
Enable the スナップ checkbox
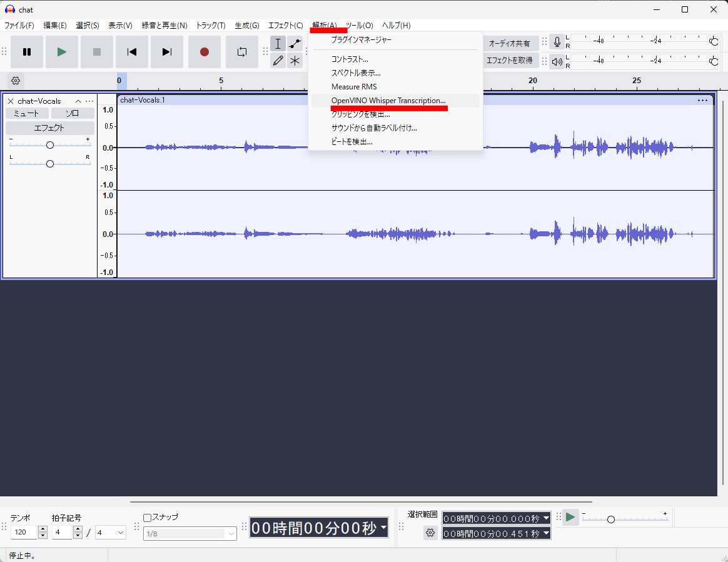coord(147,518)
